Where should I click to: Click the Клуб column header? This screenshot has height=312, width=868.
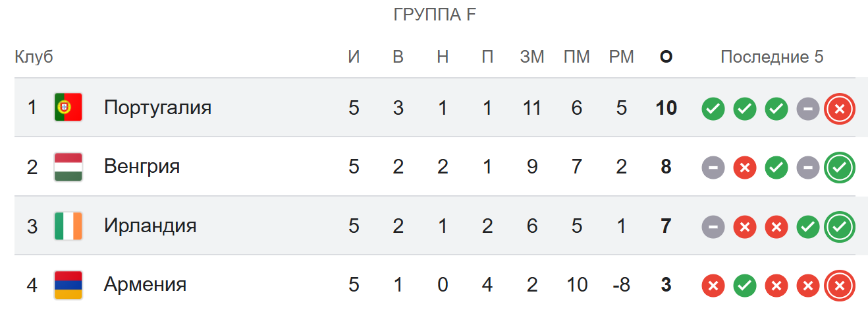[34, 57]
